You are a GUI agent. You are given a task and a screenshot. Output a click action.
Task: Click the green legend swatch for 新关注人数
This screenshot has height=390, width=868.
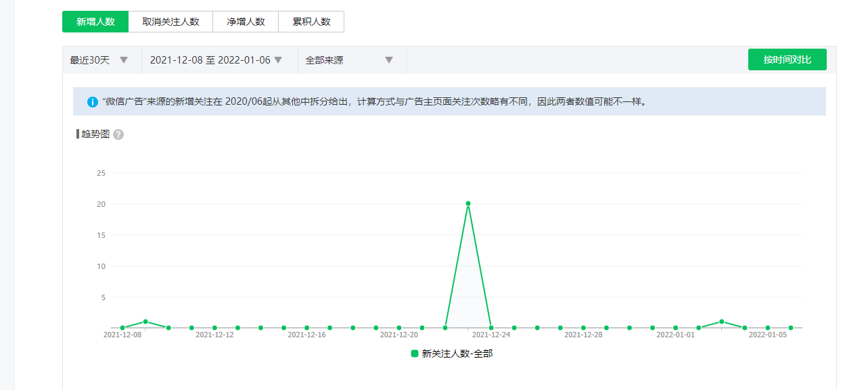(x=415, y=354)
